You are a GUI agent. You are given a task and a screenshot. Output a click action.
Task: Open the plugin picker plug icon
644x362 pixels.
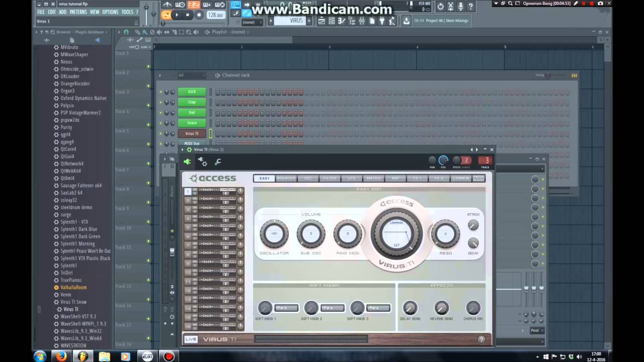pyautogui.click(x=382, y=21)
